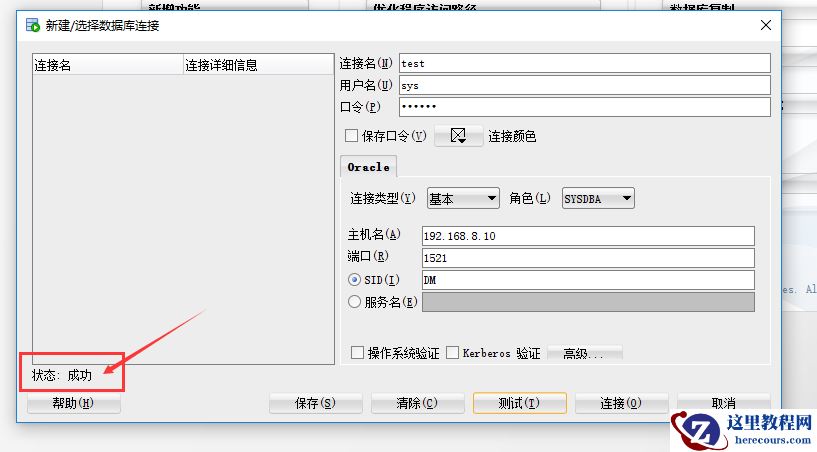This screenshot has height=452, width=817.
Task: Click the greyed-out 服务名 input field
Action: [x=588, y=302]
